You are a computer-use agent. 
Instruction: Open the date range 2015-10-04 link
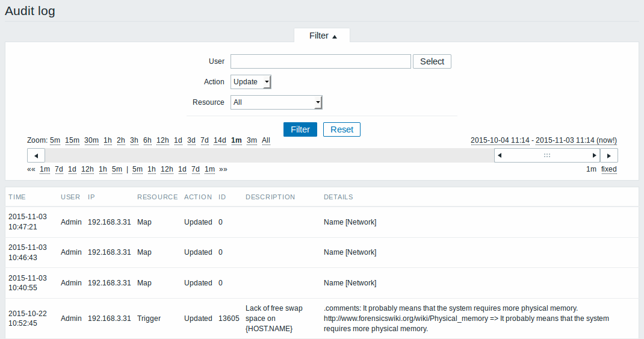[x=500, y=140]
